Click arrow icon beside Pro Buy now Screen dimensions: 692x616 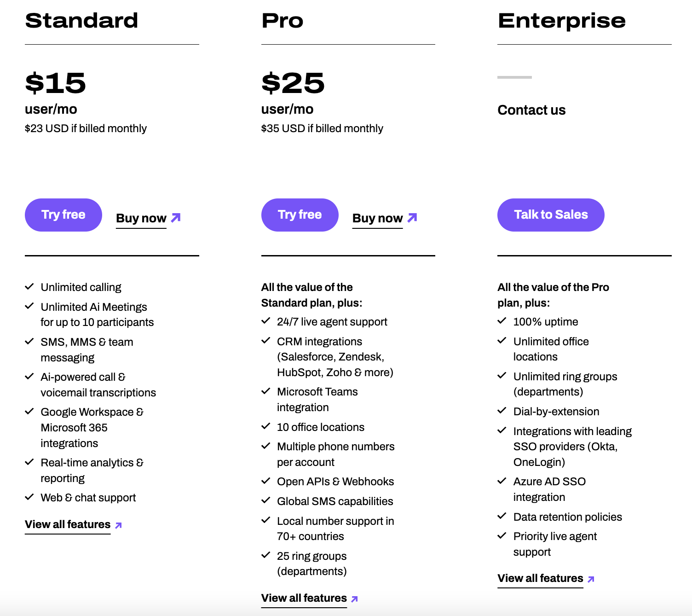pos(412,217)
